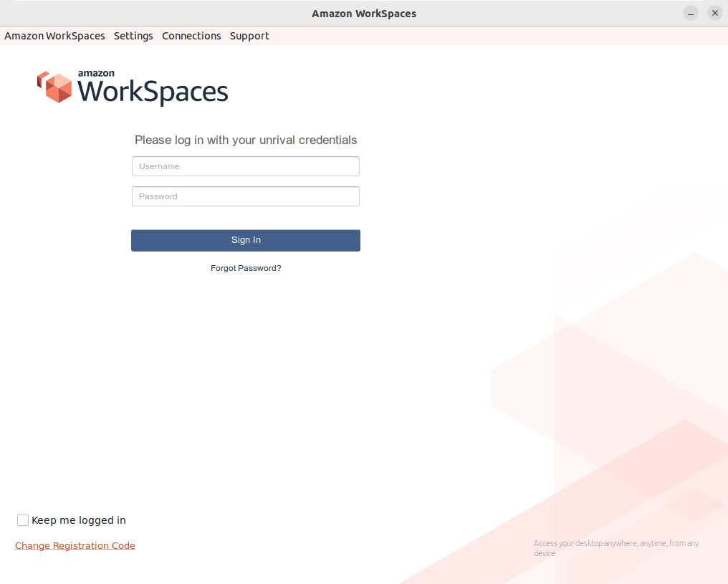Screen dimensions: 728x584
Task: Open the Change Registration Code link
Action: click(75, 545)
